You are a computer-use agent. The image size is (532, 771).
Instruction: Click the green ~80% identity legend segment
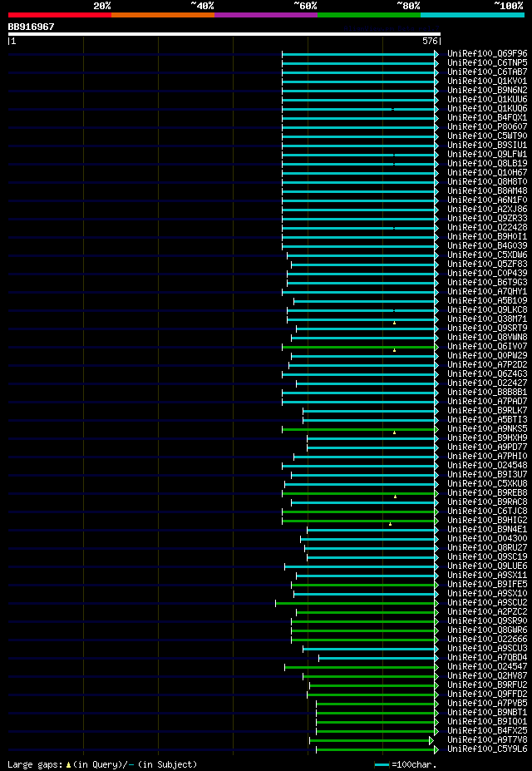click(369, 15)
